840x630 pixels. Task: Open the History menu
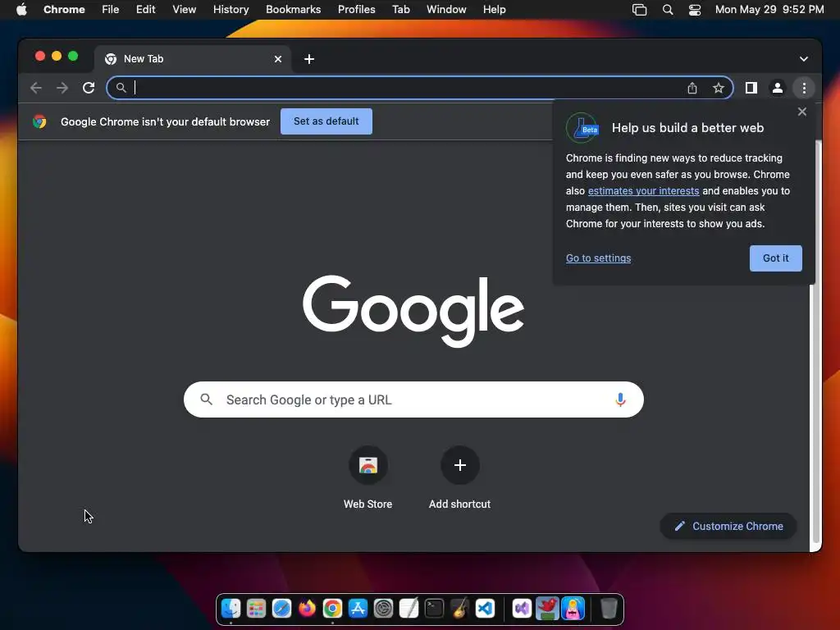(x=231, y=10)
